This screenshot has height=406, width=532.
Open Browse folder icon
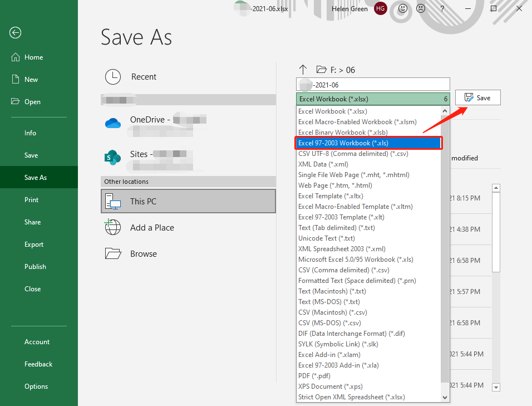[113, 254]
